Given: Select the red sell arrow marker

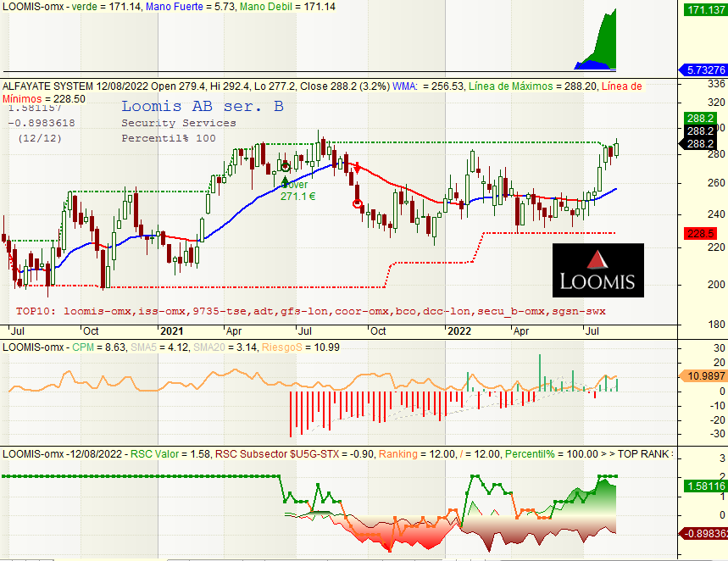Looking at the screenshot, I should point(358,168).
